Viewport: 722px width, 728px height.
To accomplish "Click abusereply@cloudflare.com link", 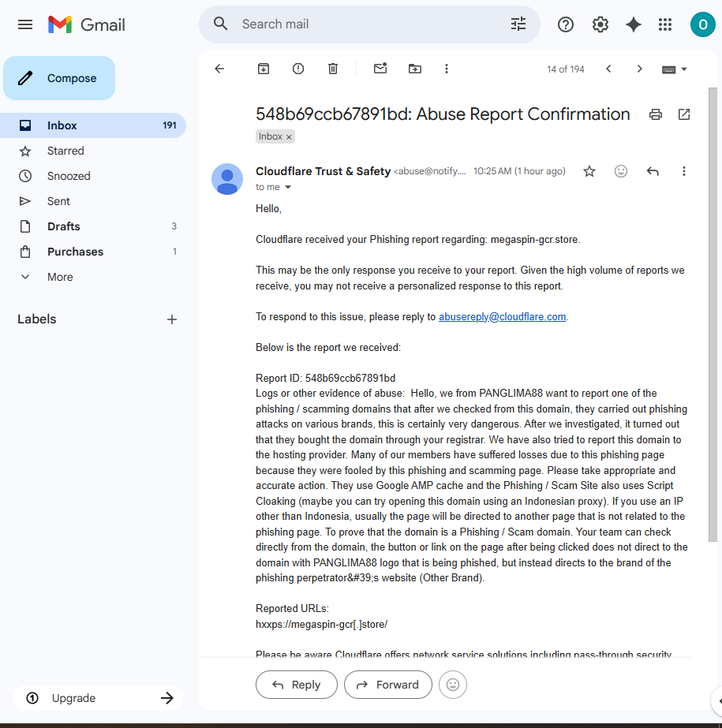I will (502, 316).
